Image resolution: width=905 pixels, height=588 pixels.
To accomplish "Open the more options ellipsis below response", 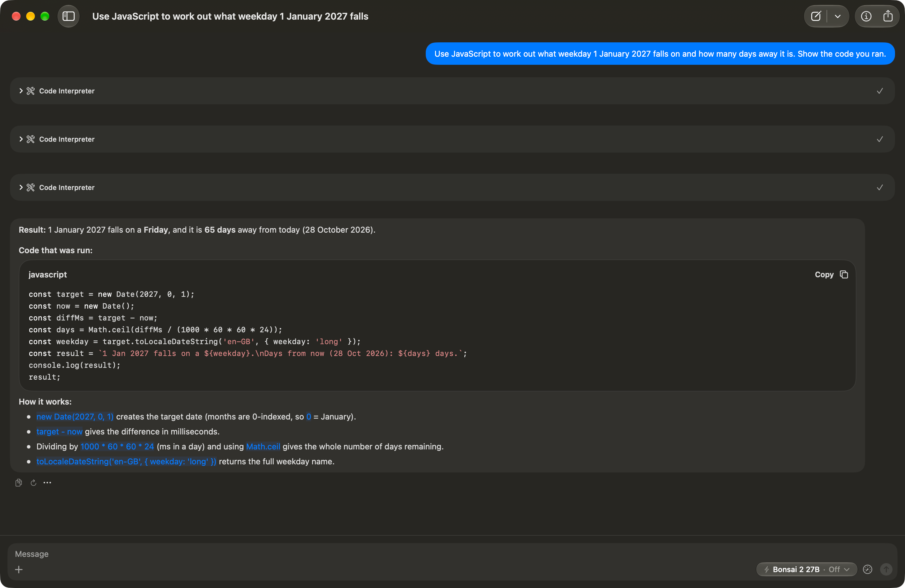I will click(x=47, y=483).
